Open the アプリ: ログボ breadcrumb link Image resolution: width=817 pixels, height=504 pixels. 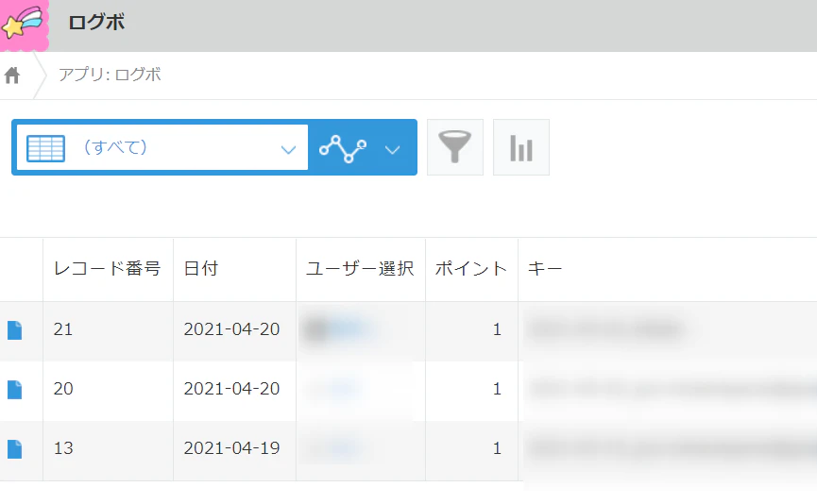pyautogui.click(x=110, y=75)
